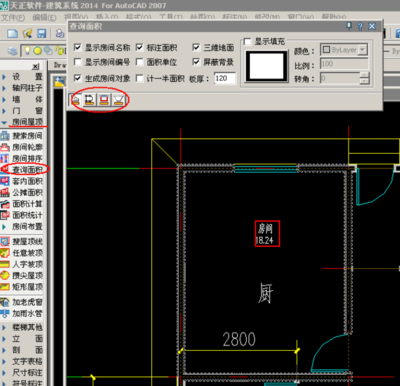Click the 板厚 input field showing 120
The height and width of the screenshot is (386, 400).
[225, 78]
